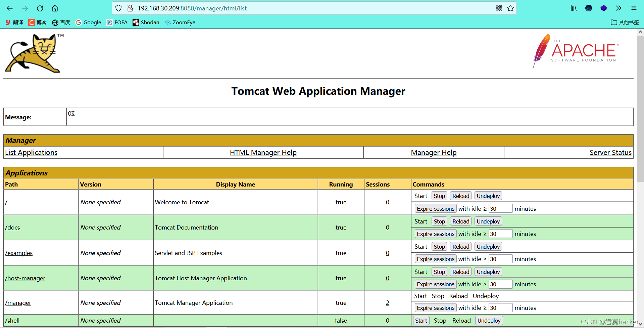Open the browser hamburger menu
Image resolution: width=644 pixels, height=328 pixels.
[x=634, y=8]
